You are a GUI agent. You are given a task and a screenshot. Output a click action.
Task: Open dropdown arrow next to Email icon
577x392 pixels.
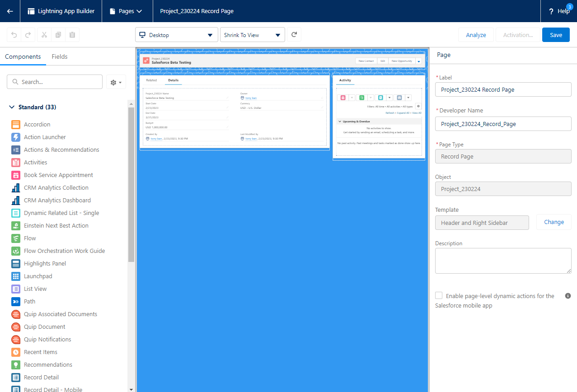(408, 98)
